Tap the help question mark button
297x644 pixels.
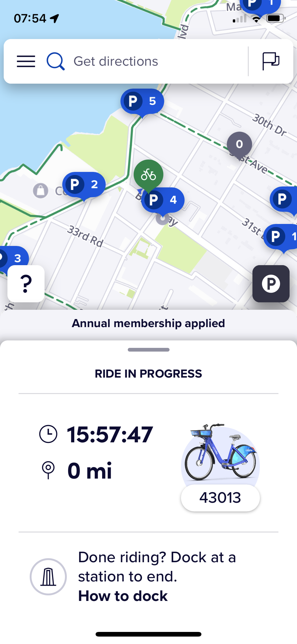[x=26, y=283]
